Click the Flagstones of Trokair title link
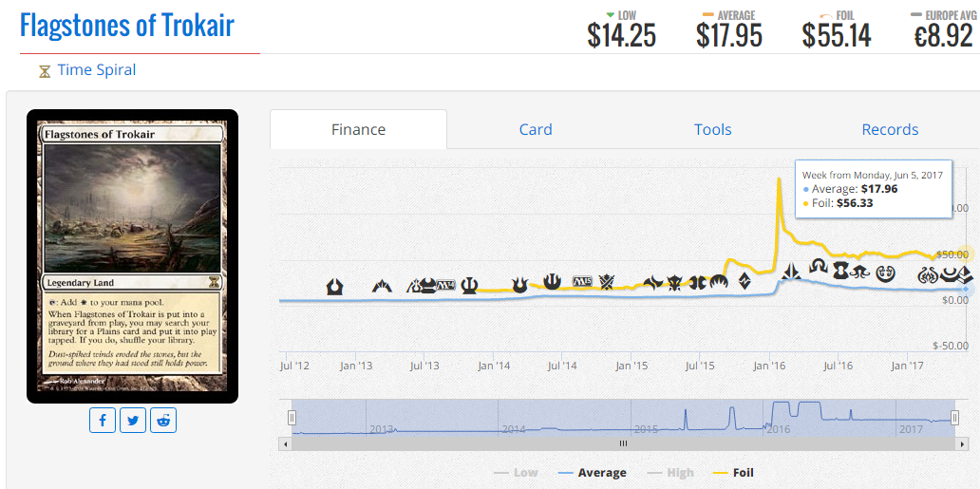 127,25
